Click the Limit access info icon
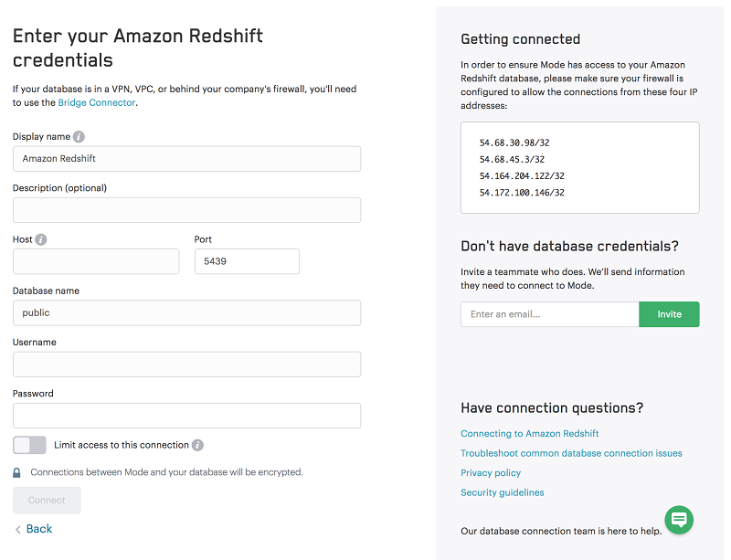The height and width of the screenshot is (560, 731). click(197, 446)
